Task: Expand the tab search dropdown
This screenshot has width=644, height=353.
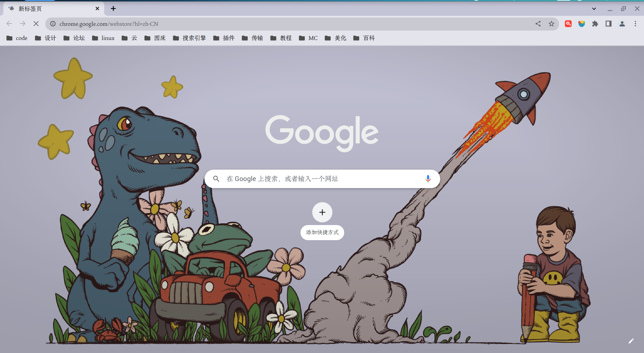Action: [x=594, y=9]
